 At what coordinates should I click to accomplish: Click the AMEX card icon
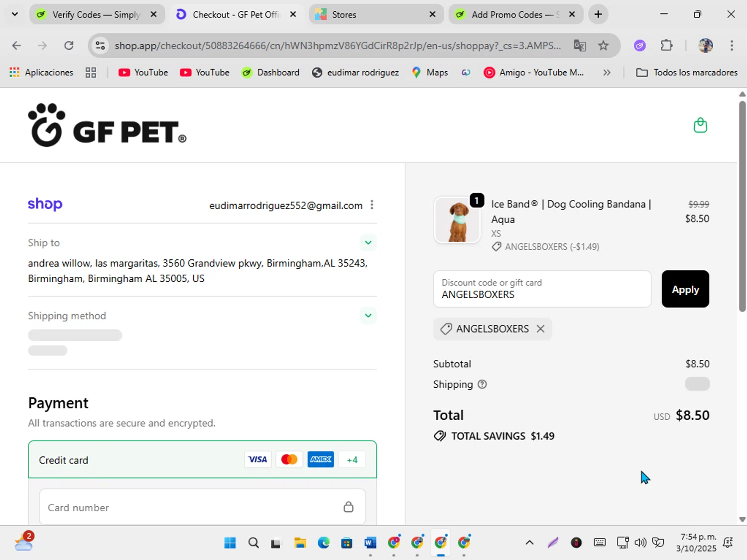coord(321,459)
